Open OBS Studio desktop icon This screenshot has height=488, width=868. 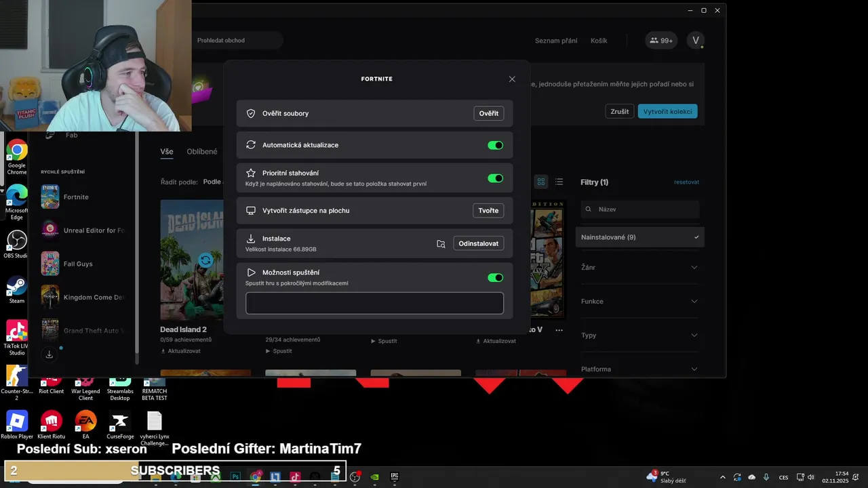pos(17,245)
